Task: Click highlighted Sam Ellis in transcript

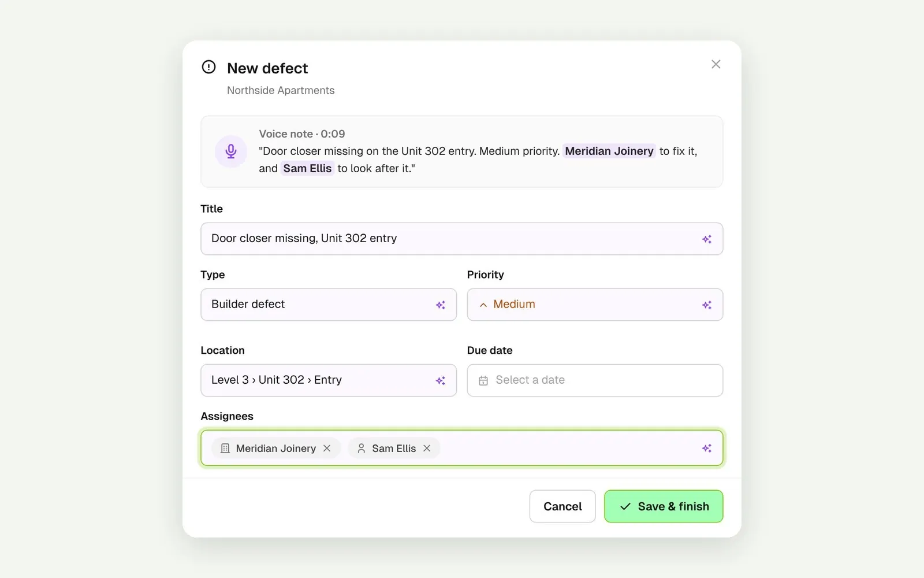Action: [x=307, y=168]
